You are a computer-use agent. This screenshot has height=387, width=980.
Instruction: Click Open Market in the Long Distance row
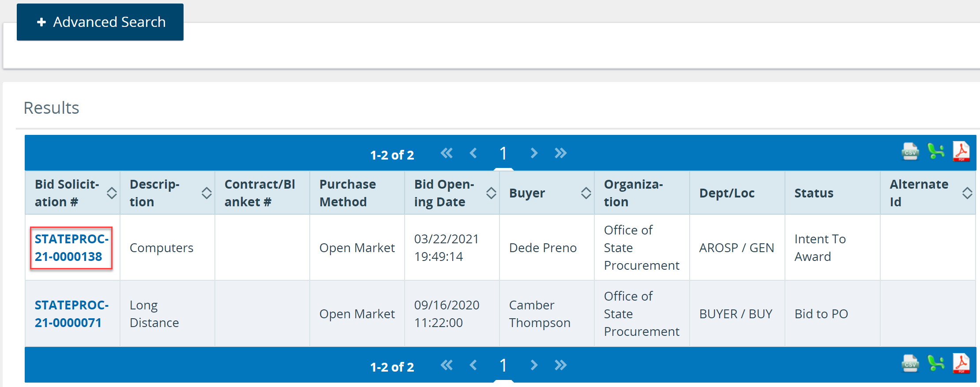click(x=357, y=314)
